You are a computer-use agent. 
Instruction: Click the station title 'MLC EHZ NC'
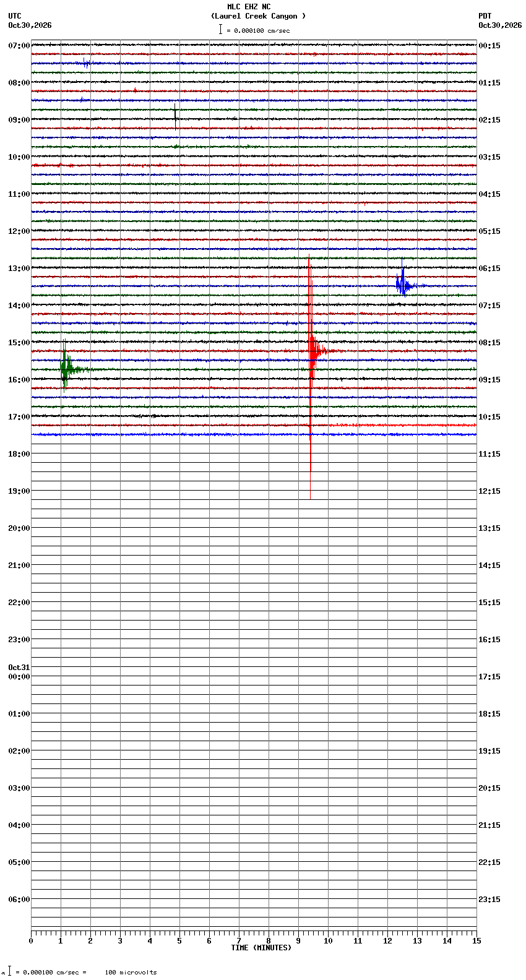pos(249,7)
